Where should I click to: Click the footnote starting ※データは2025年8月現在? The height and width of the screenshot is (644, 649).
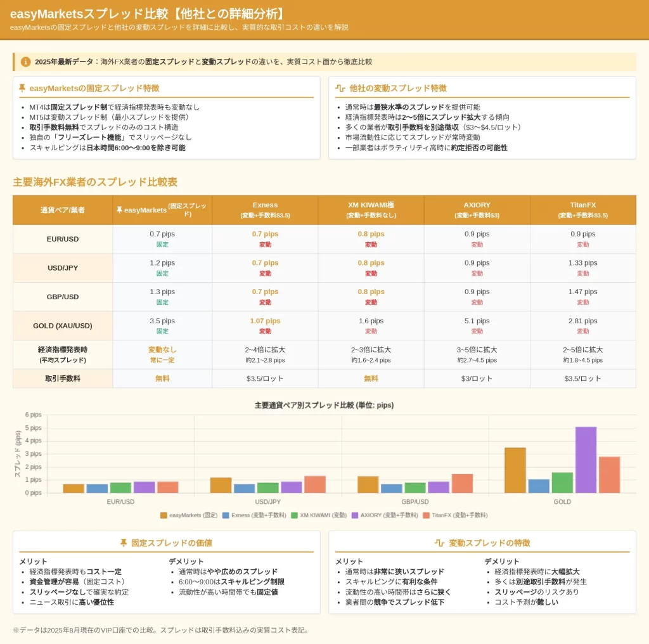point(162,630)
